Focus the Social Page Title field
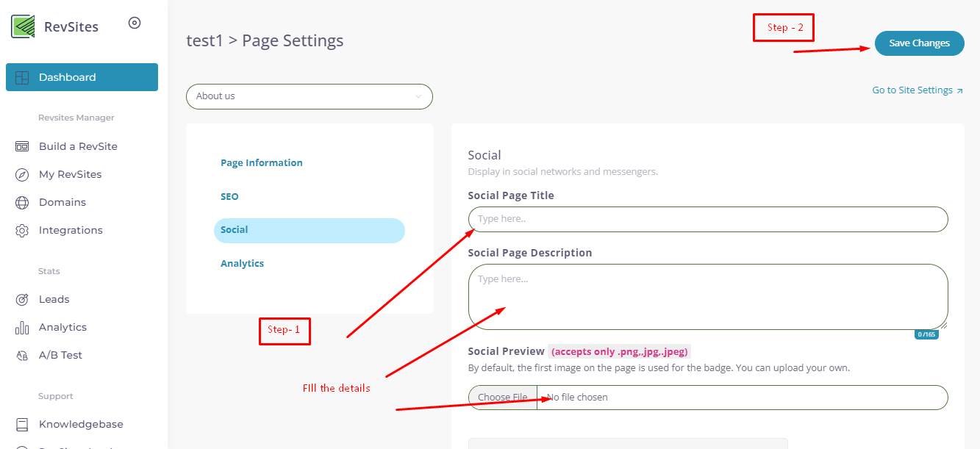 coord(707,219)
